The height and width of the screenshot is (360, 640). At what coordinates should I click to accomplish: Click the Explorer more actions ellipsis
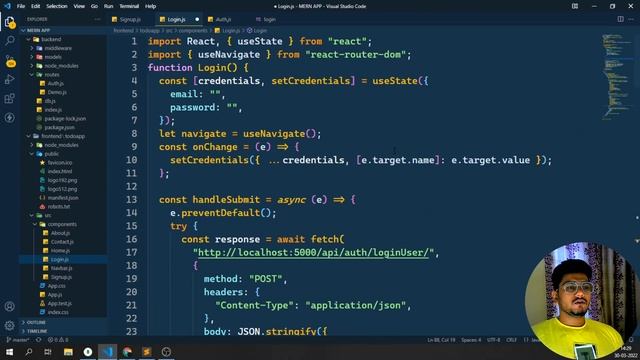point(97,19)
